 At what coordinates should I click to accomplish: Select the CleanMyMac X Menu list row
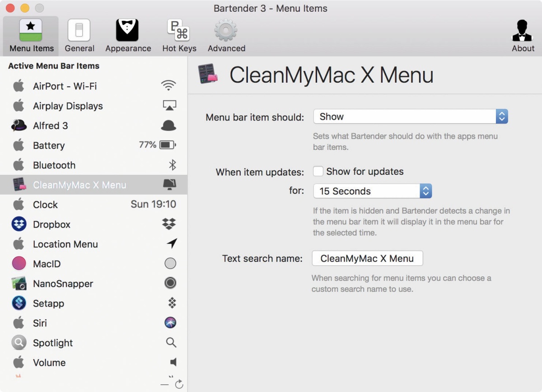(93, 185)
